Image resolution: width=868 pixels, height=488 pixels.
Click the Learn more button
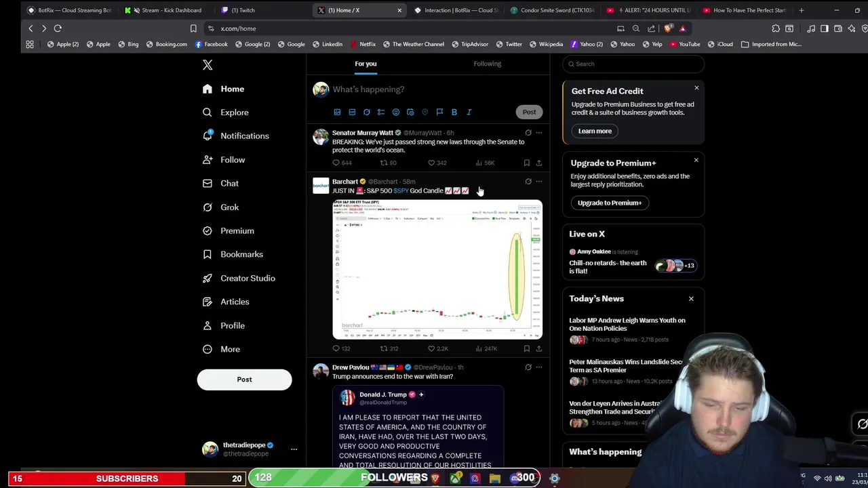point(595,131)
